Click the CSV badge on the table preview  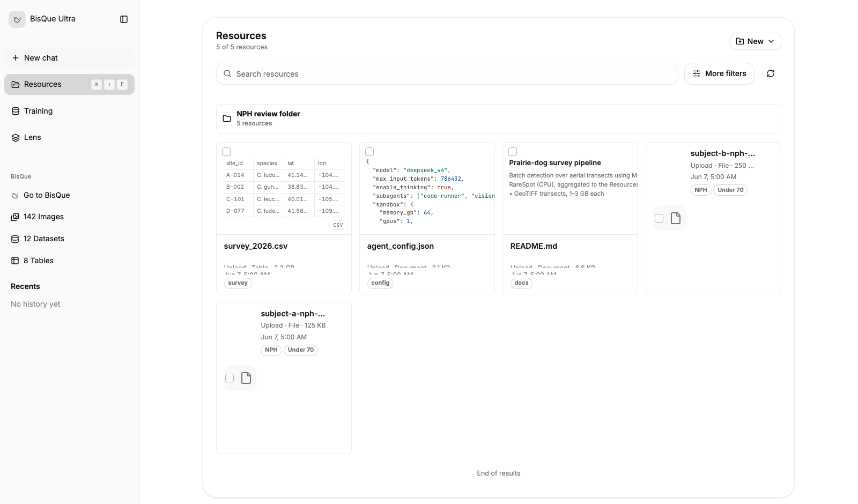pyautogui.click(x=338, y=225)
